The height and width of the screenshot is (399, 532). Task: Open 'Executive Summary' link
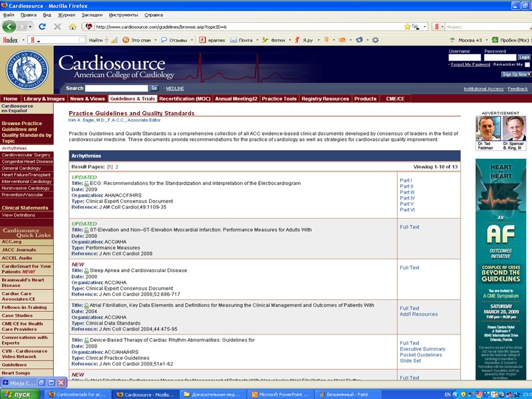[422, 349]
